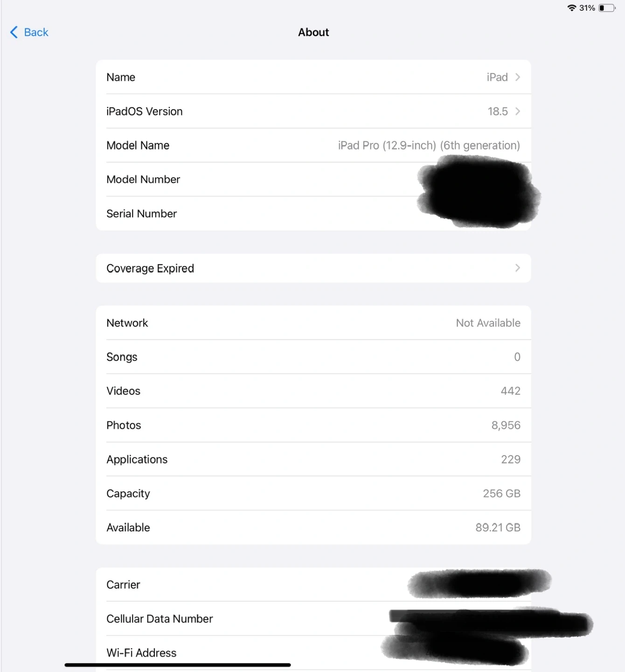Tap the battery indicator icon
The image size is (625, 672).
coord(607,8)
